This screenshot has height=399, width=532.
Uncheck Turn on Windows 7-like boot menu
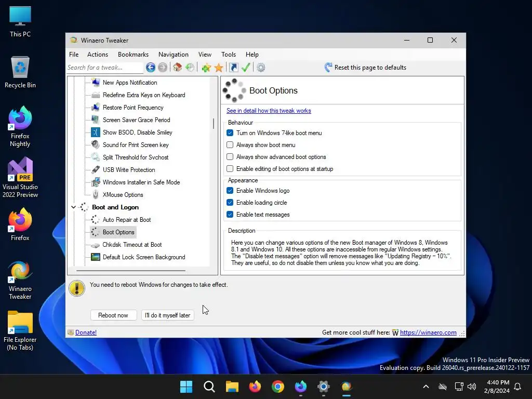pos(230,133)
